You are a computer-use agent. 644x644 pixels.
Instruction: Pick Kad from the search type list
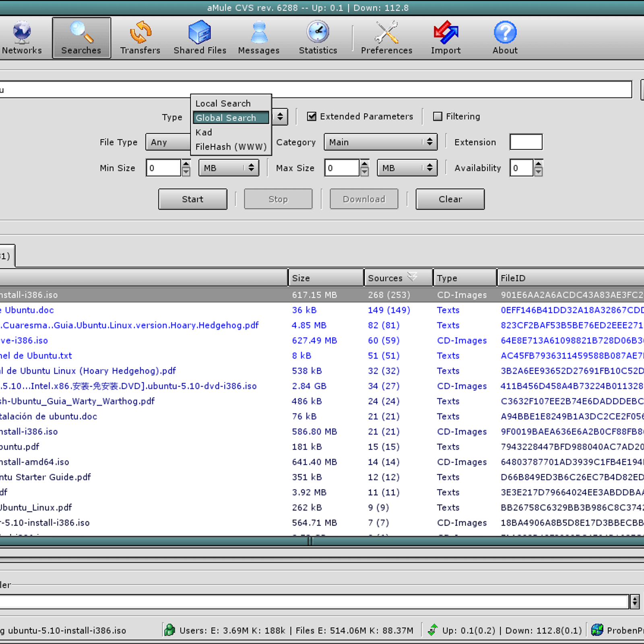coord(231,132)
